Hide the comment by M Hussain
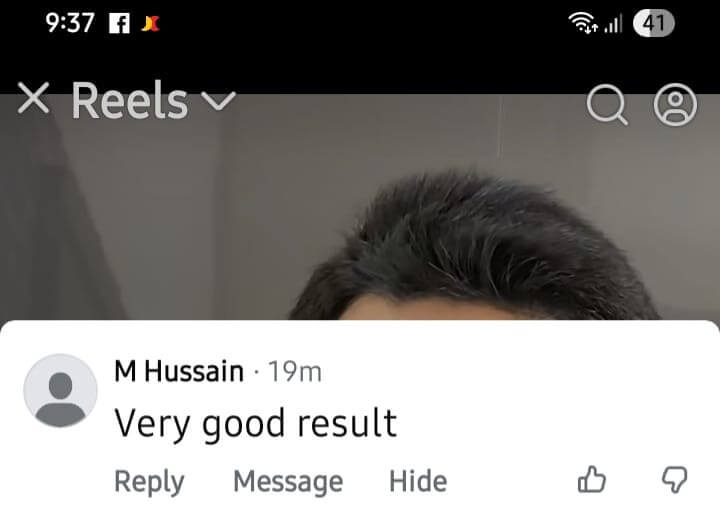Screen dimensions: 720x526 tap(418, 481)
